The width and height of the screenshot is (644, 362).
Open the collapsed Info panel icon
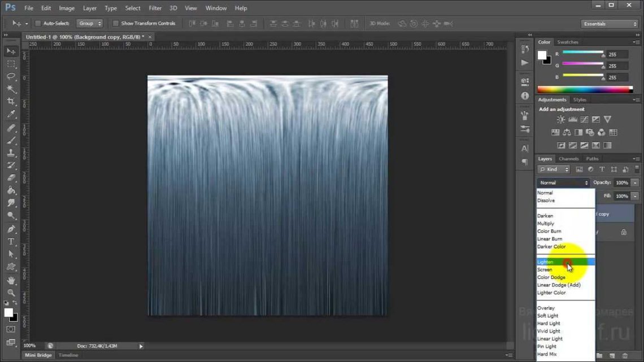tap(525, 95)
